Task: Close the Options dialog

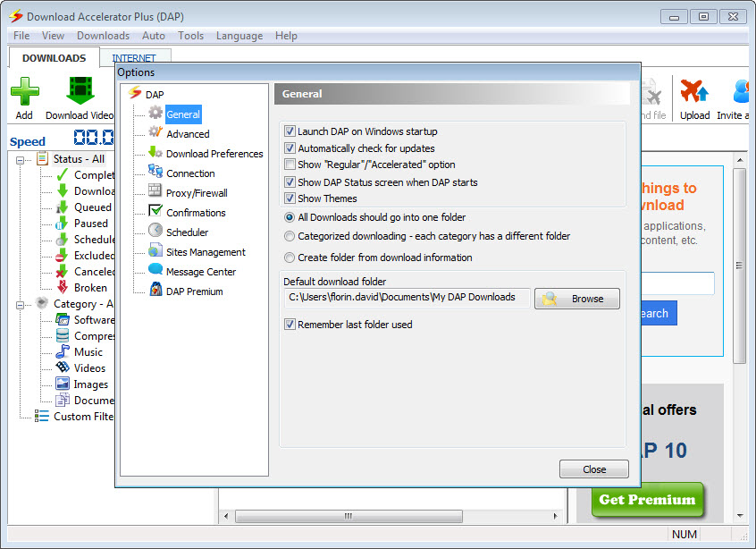Action: coord(594,469)
